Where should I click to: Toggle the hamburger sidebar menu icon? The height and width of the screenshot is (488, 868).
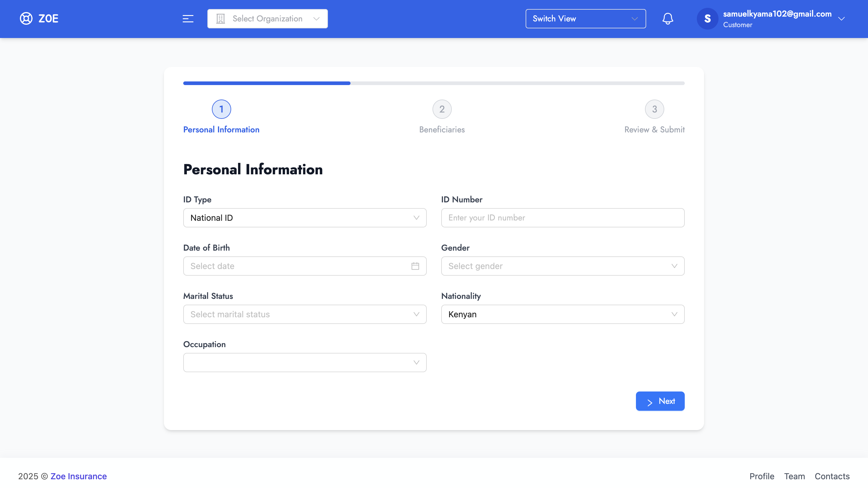(188, 18)
